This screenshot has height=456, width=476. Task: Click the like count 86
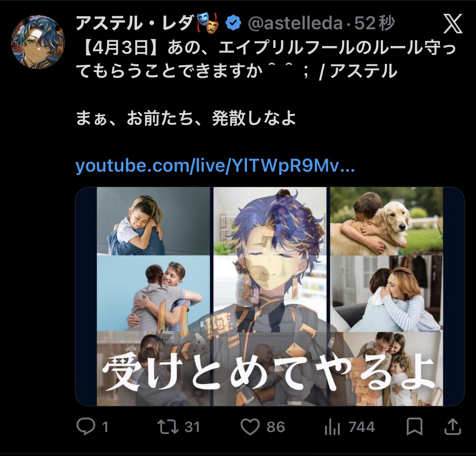[x=276, y=427]
